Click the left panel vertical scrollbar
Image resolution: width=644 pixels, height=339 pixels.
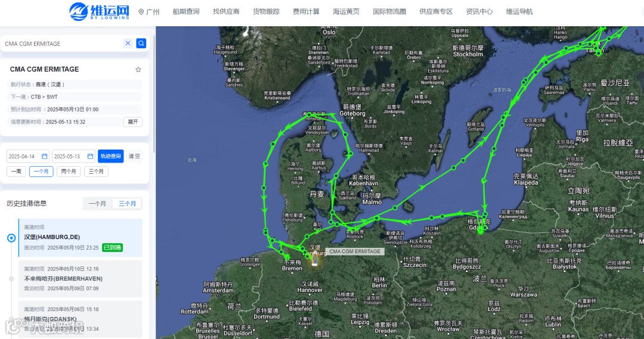coord(154,91)
